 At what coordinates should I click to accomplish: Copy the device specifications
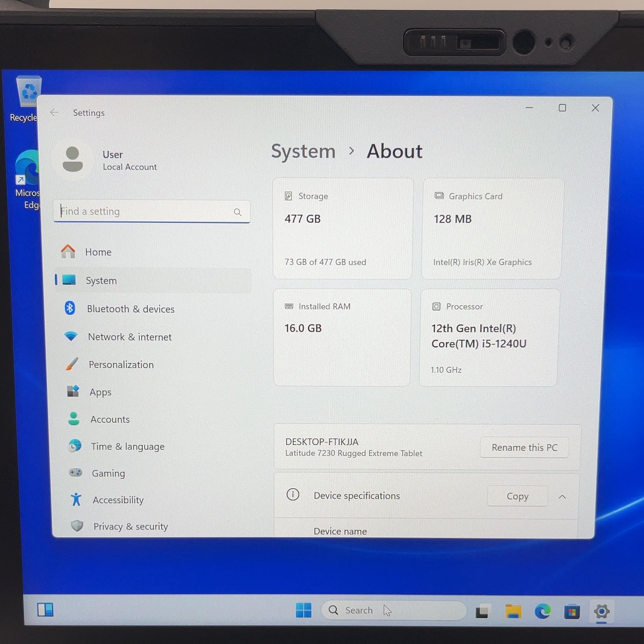point(517,496)
